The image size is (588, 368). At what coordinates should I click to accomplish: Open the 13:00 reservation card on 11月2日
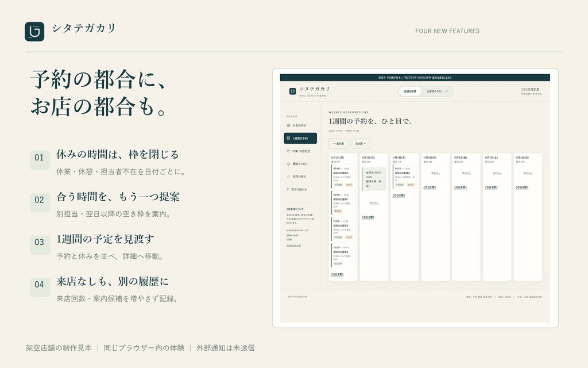point(343,255)
